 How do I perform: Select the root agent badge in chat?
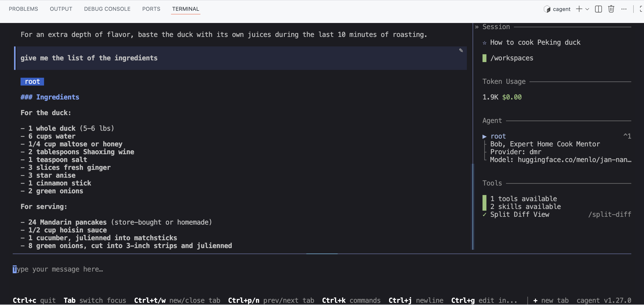tap(32, 82)
